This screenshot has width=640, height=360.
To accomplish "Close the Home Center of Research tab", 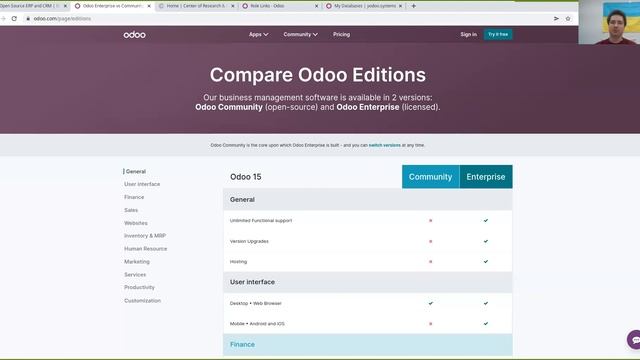I will click(233, 6).
